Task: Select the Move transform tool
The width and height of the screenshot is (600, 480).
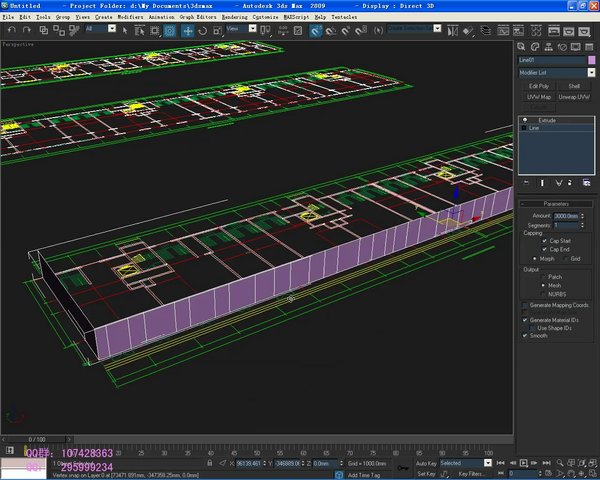Action: click(187, 31)
